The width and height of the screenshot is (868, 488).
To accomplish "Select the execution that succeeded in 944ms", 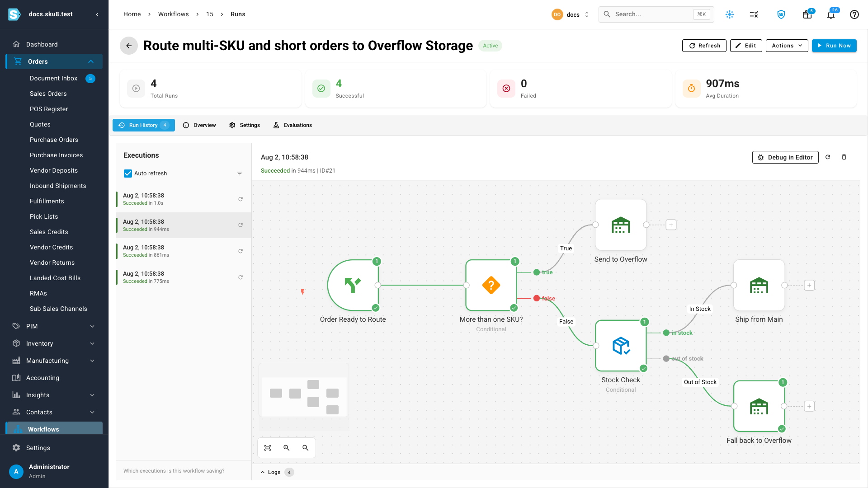I will click(184, 225).
